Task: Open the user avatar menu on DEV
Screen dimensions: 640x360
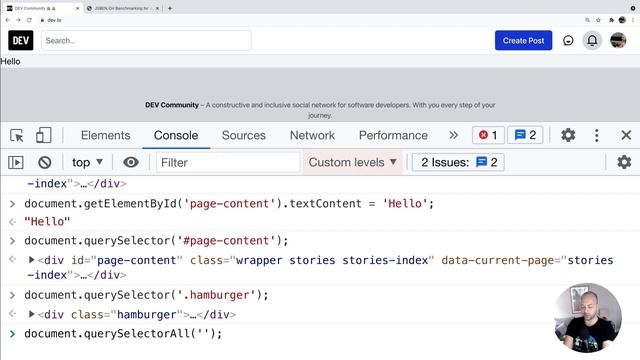Action: [x=618, y=40]
